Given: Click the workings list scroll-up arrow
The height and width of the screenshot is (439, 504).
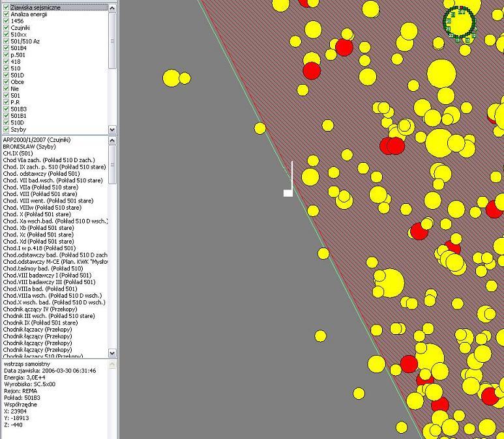Looking at the screenshot, I should tap(112, 140).
